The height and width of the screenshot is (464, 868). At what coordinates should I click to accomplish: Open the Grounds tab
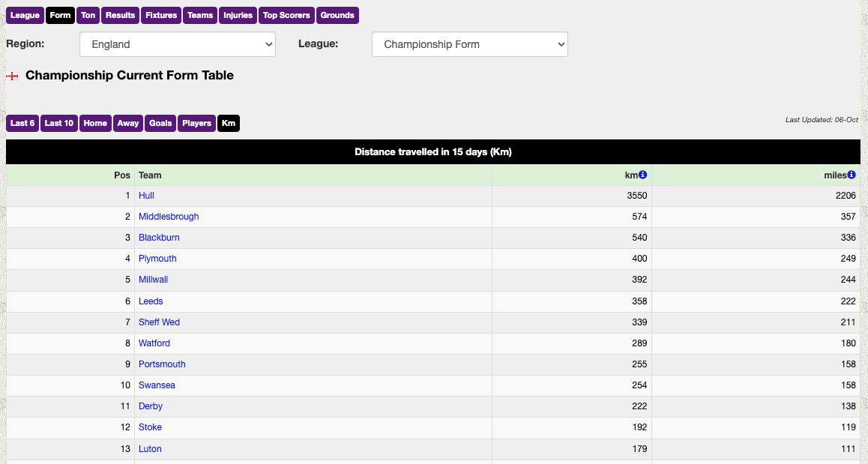(x=337, y=16)
